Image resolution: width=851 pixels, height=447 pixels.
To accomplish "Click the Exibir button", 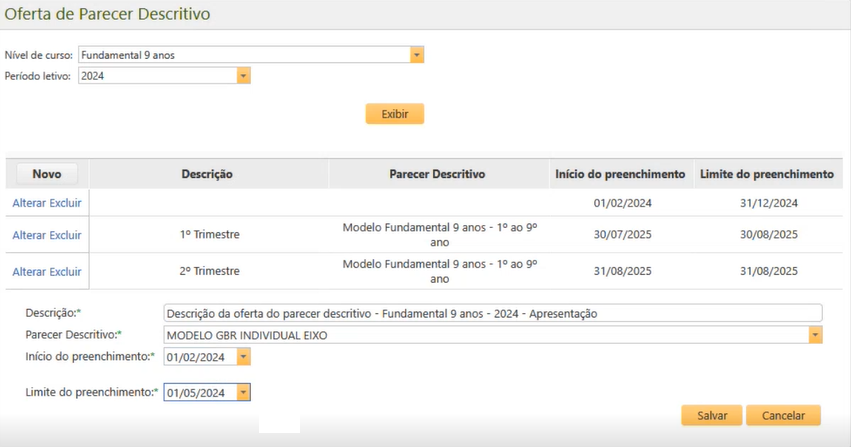I will [394, 114].
